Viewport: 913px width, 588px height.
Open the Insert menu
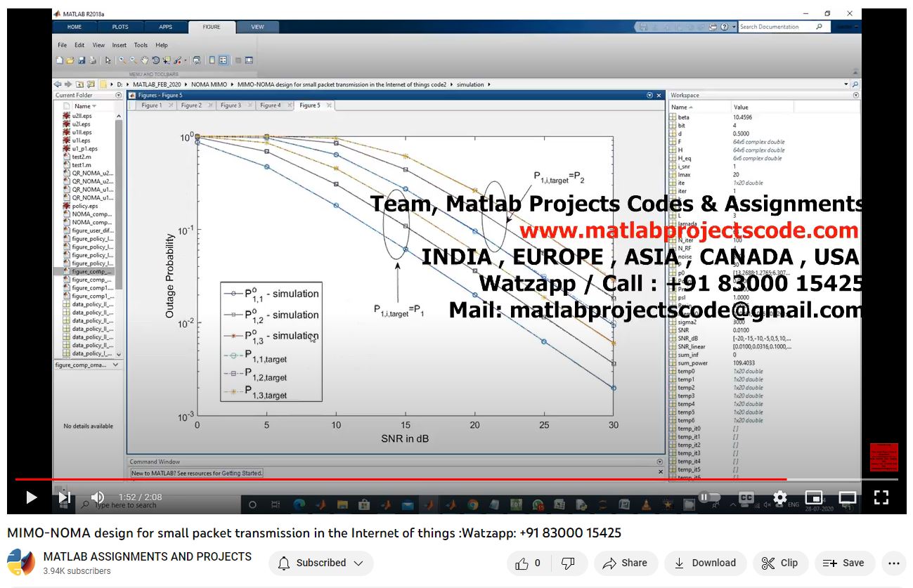(x=119, y=45)
